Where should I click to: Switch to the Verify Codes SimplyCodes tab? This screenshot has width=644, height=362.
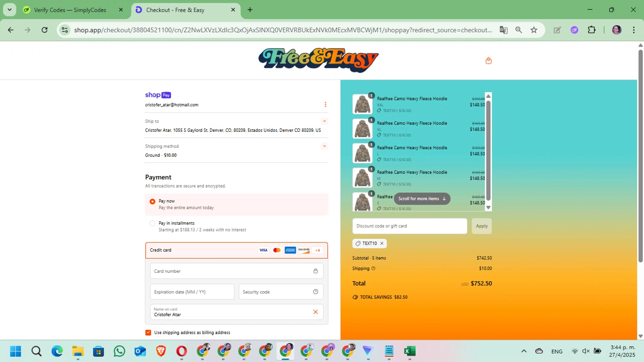(70, 10)
